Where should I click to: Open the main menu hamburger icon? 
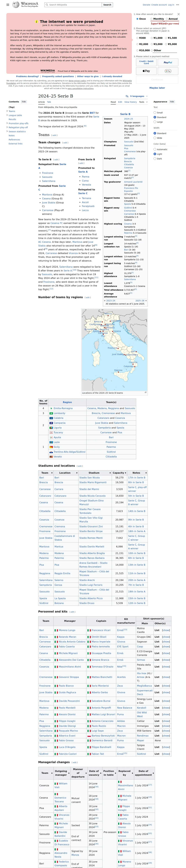8,5
